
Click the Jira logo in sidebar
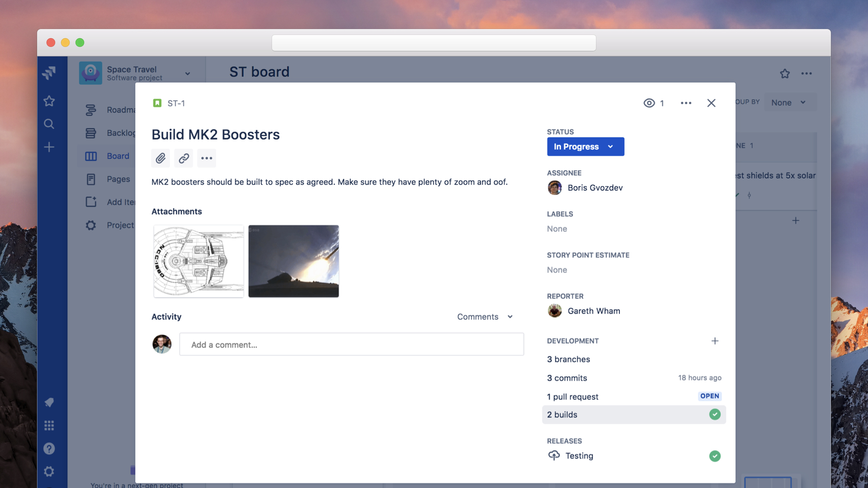(x=49, y=73)
